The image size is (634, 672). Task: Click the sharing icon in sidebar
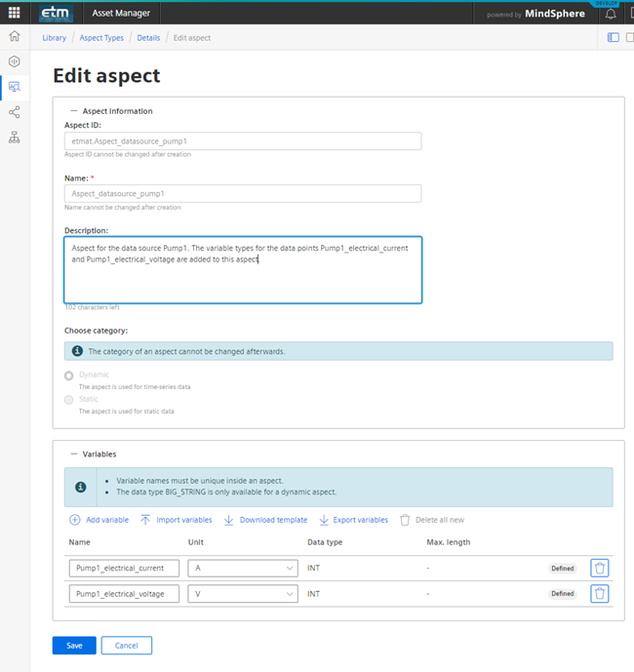pos(14,112)
